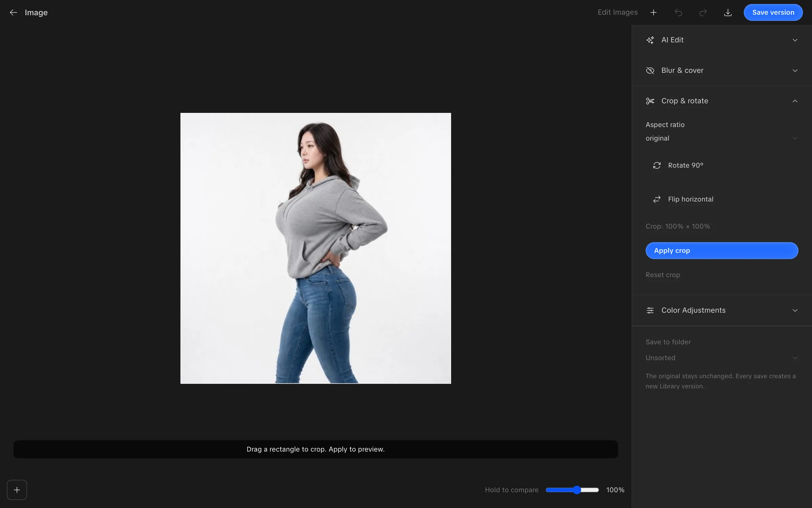Undo the last edit
Viewport: 812px width, 508px height.
(x=678, y=13)
